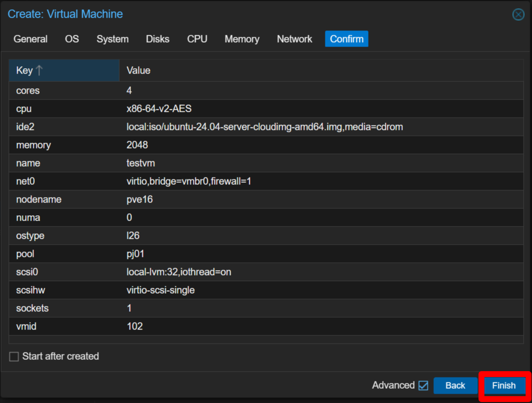Screen dimensions: 532x403
Task: Toggle the Advanced checkbox
Action: click(x=423, y=386)
